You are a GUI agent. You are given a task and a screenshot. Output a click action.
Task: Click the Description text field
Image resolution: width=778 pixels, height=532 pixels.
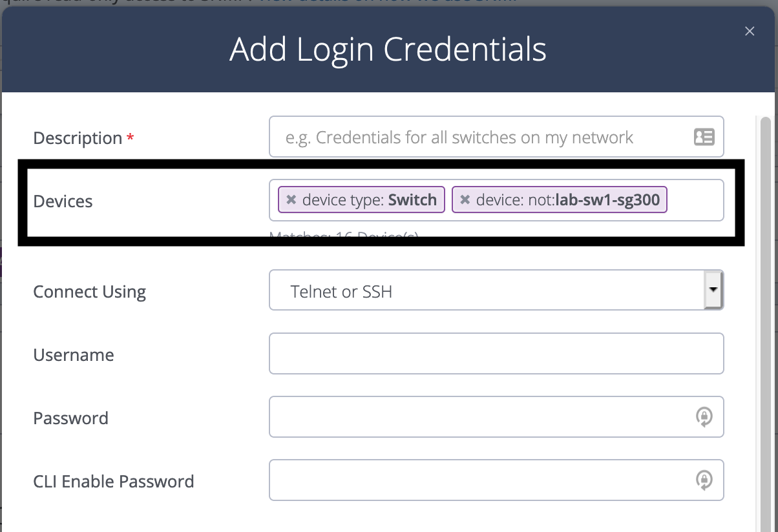click(496, 137)
